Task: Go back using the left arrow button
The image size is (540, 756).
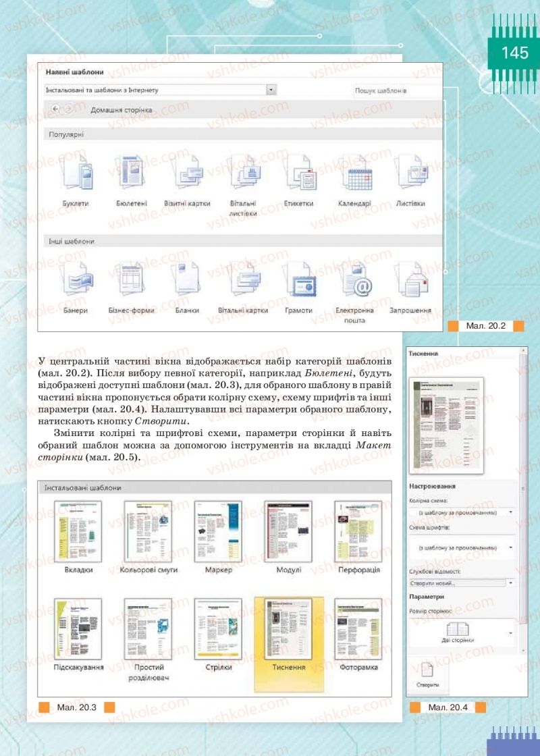Action: (55, 109)
